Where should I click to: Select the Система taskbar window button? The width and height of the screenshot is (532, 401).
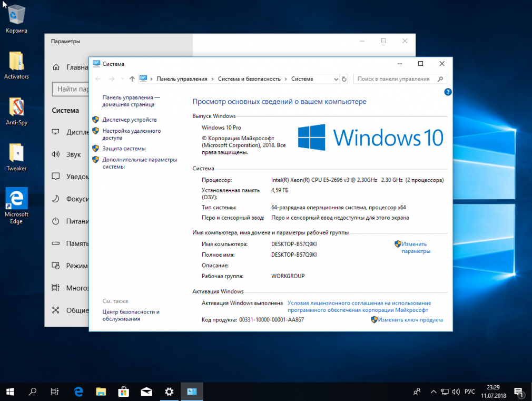[192, 392]
